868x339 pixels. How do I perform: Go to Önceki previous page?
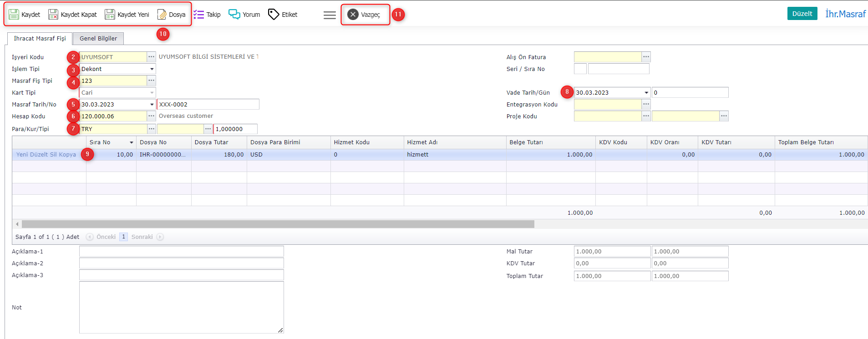[101, 237]
